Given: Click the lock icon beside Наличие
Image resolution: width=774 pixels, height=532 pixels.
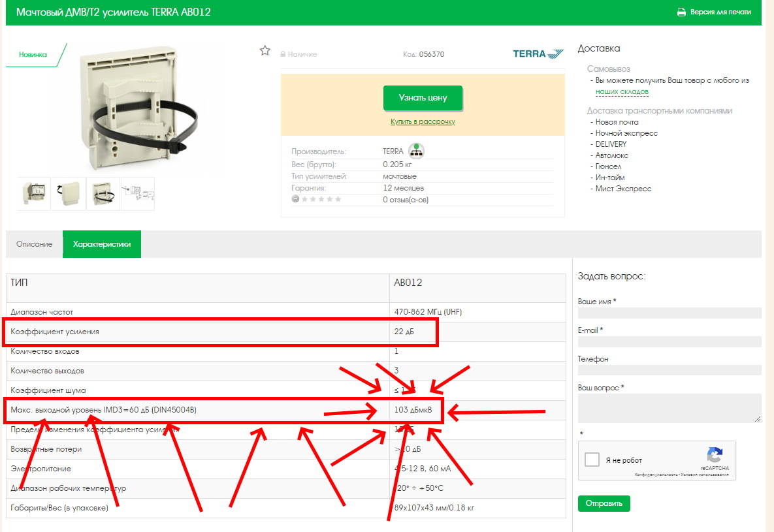Looking at the screenshot, I should click(x=283, y=54).
